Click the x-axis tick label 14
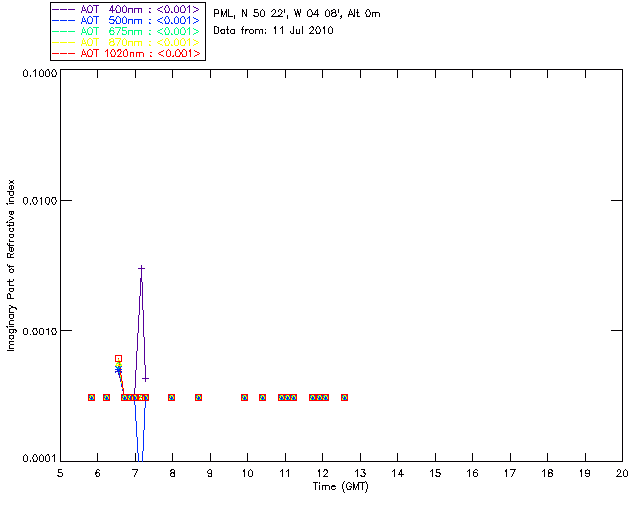 398,473
